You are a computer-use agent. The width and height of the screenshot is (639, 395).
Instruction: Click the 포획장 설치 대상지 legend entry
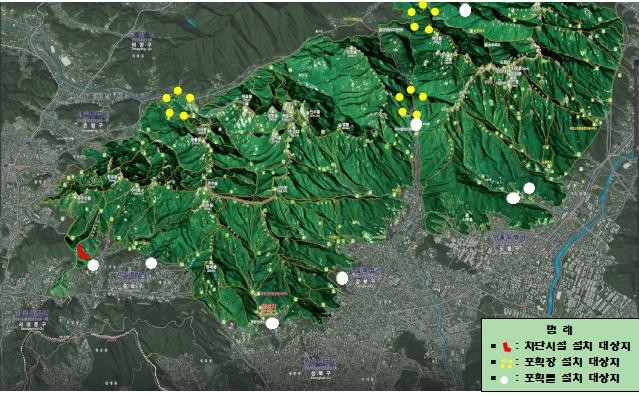click(572, 362)
